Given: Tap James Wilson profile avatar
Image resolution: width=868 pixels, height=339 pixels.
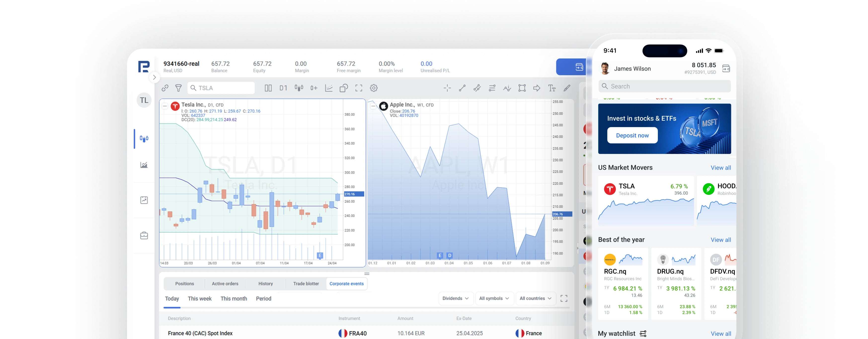Looking at the screenshot, I should pos(605,68).
